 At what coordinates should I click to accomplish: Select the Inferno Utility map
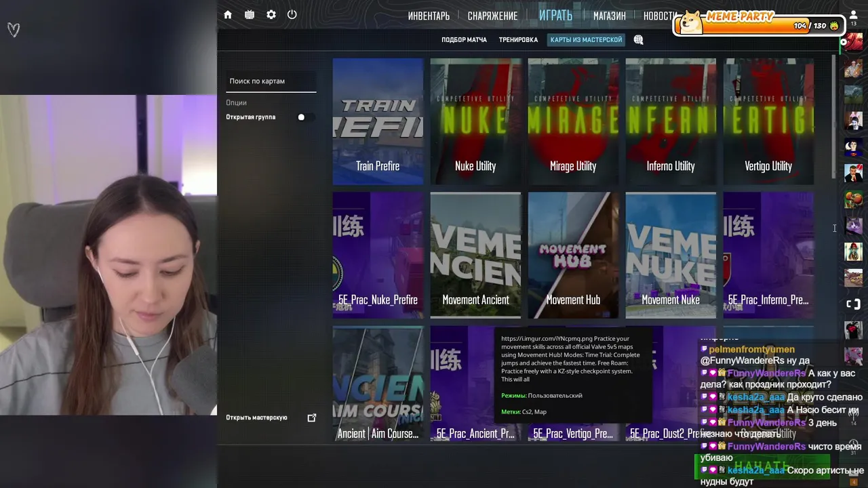(671, 121)
